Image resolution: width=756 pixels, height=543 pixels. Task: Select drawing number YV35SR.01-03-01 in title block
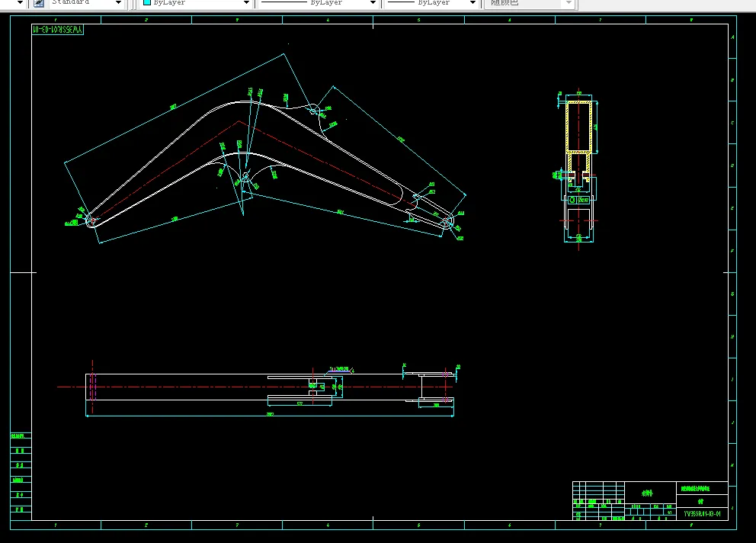(702, 514)
